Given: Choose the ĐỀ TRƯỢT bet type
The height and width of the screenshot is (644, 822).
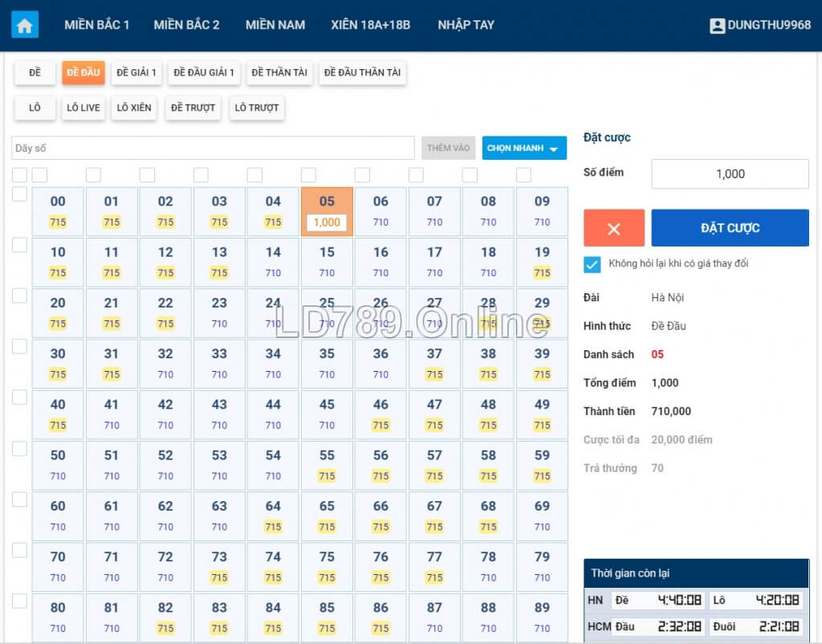Looking at the screenshot, I should 193,108.
